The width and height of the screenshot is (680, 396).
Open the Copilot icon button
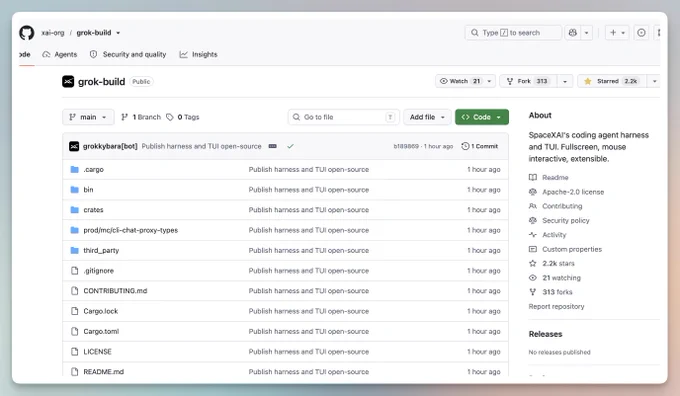(572, 33)
